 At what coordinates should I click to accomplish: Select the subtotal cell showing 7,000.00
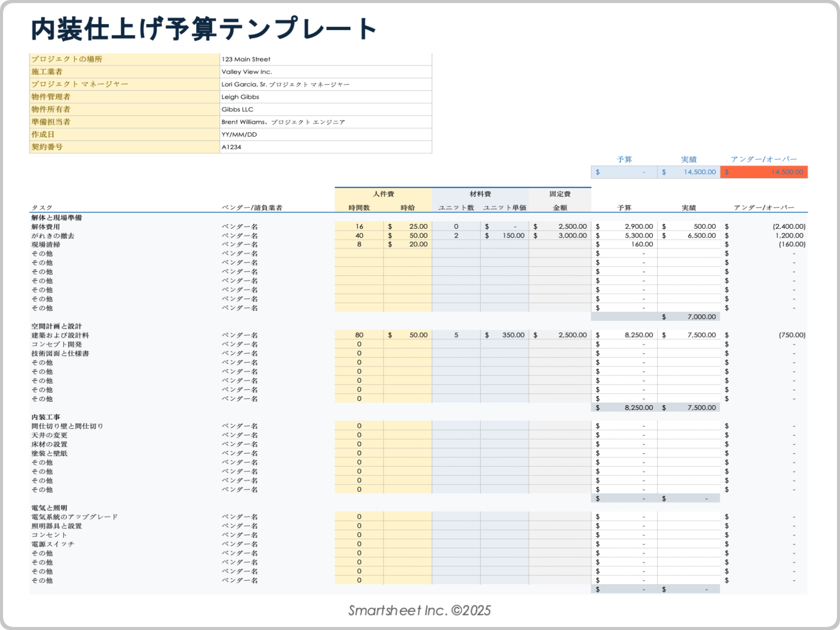pos(688,317)
